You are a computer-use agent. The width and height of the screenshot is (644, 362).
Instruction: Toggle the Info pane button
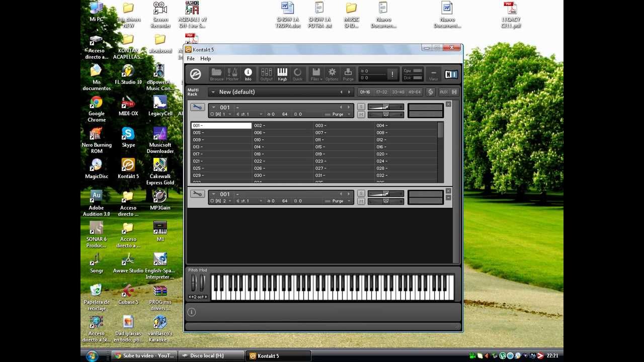tap(248, 74)
